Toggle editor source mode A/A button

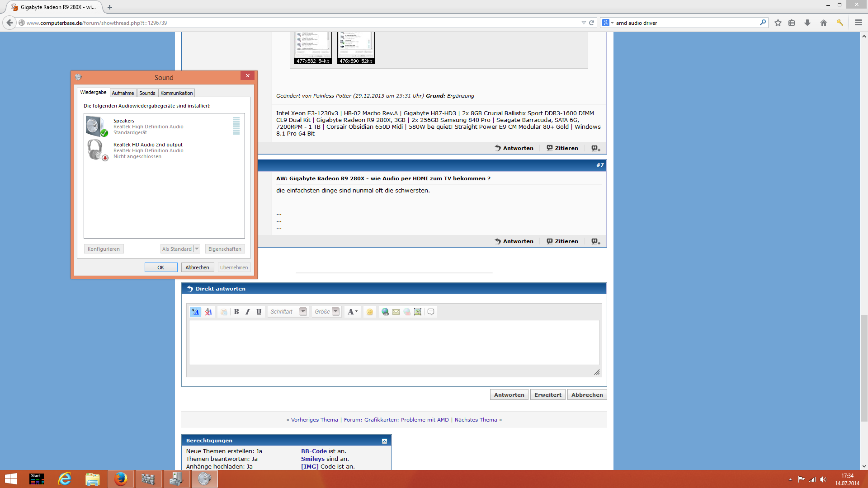tap(195, 312)
